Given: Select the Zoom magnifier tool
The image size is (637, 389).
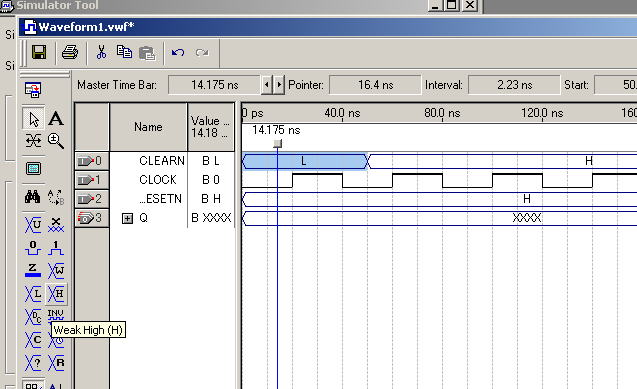Looking at the screenshot, I should click(56, 141).
